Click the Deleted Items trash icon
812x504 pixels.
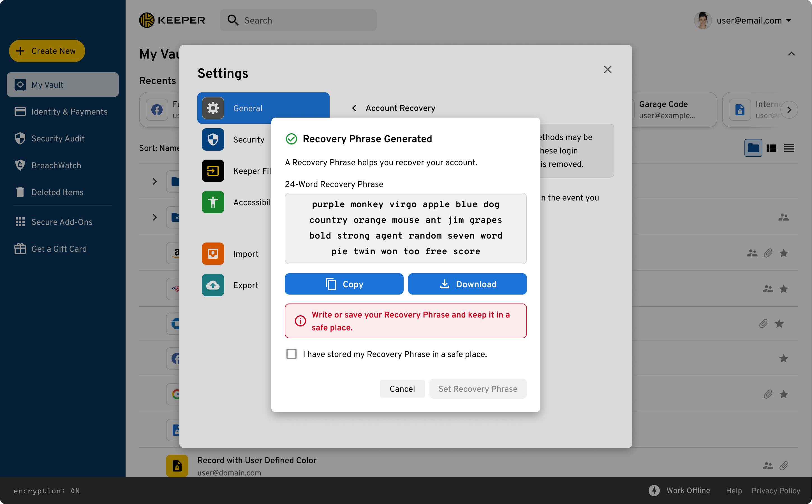20,192
